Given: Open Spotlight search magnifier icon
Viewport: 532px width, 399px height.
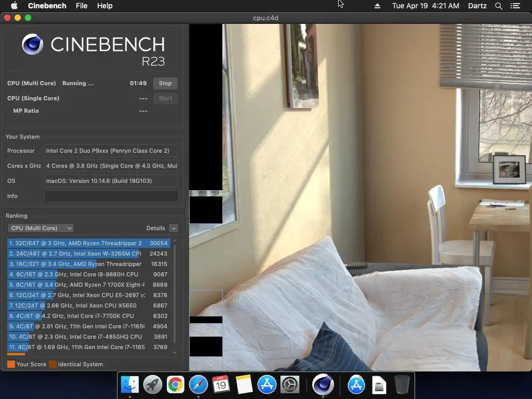Looking at the screenshot, I should pos(498,6).
